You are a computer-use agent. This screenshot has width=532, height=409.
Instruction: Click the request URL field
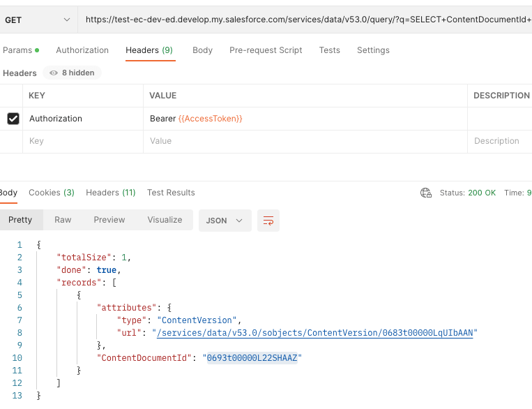click(x=305, y=20)
